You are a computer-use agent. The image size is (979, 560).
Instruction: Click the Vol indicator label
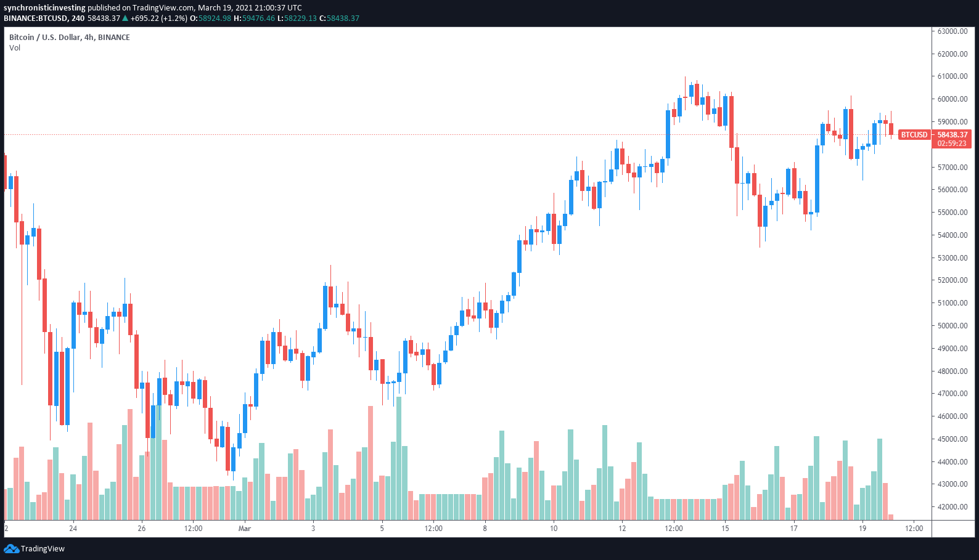[x=15, y=47]
